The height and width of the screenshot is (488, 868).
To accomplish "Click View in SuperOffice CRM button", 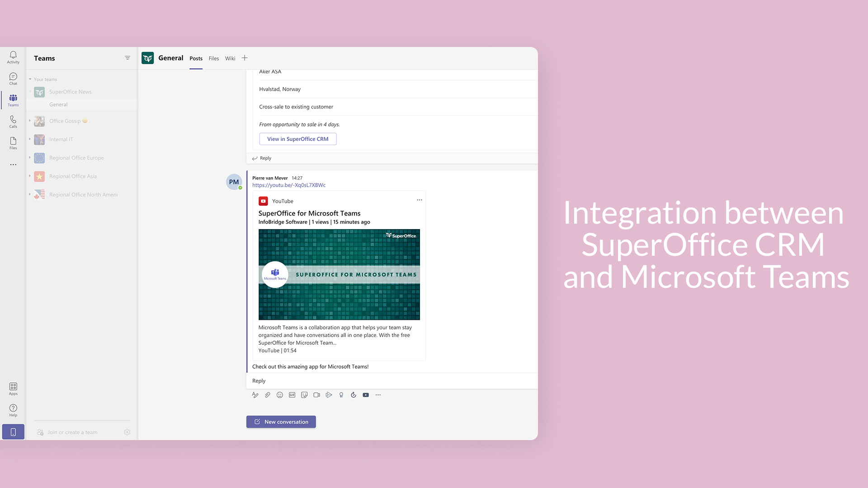I will (x=298, y=139).
